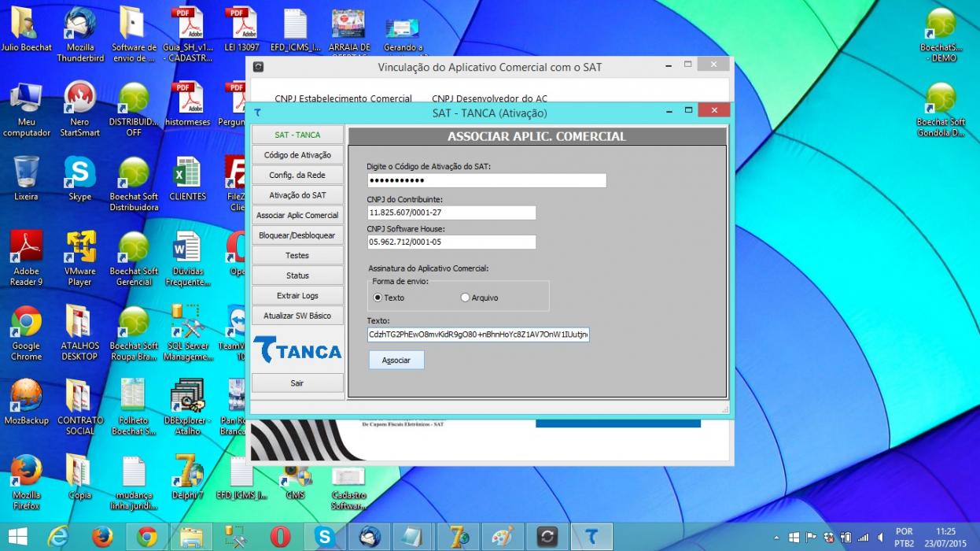
Task: Select the Arquivo radio option
Action: coord(479,298)
